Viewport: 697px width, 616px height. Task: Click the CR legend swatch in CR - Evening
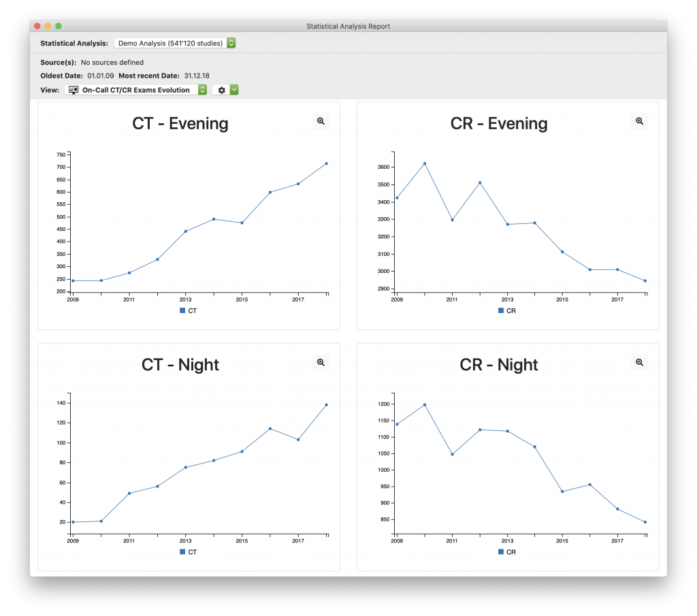click(x=501, y=310)
